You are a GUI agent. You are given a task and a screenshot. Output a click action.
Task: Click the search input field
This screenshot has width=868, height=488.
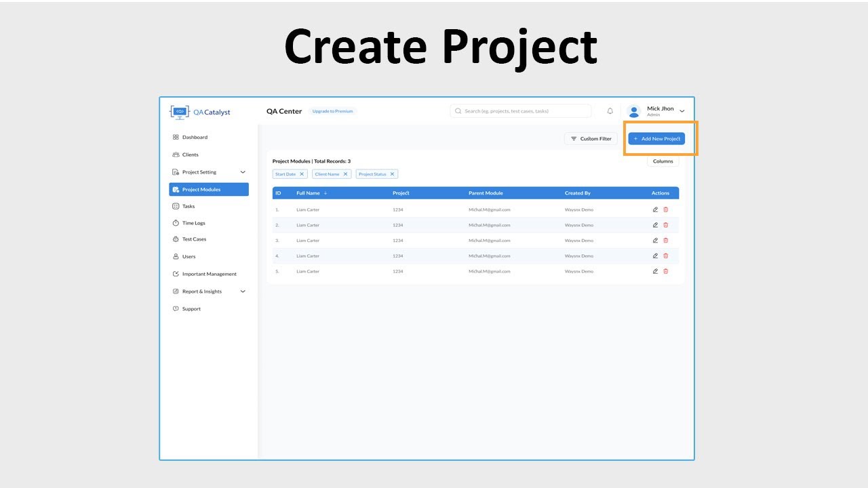[521, 111]
